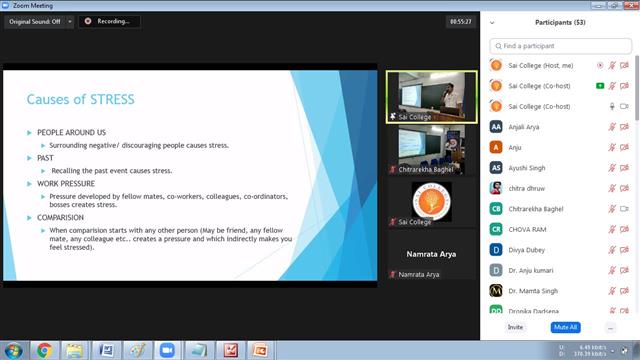Click the muted mic icon for Sai College host
Screen dimensions: 640x360
click(612, 65)
